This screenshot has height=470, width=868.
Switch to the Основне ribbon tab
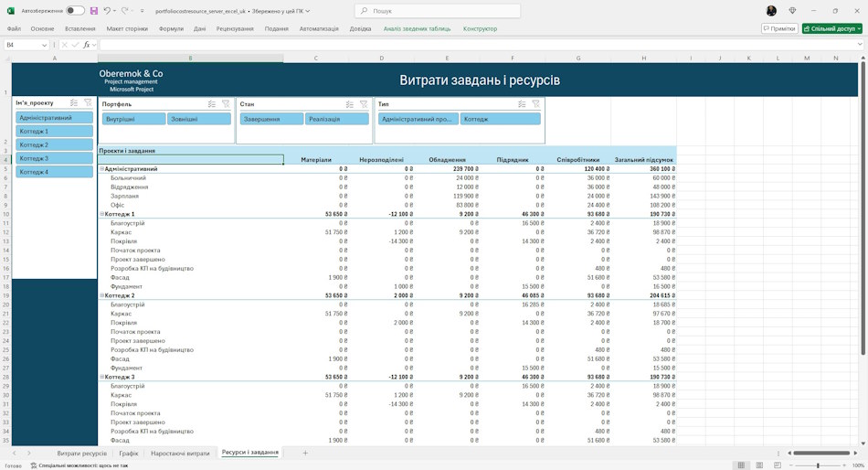43,29
